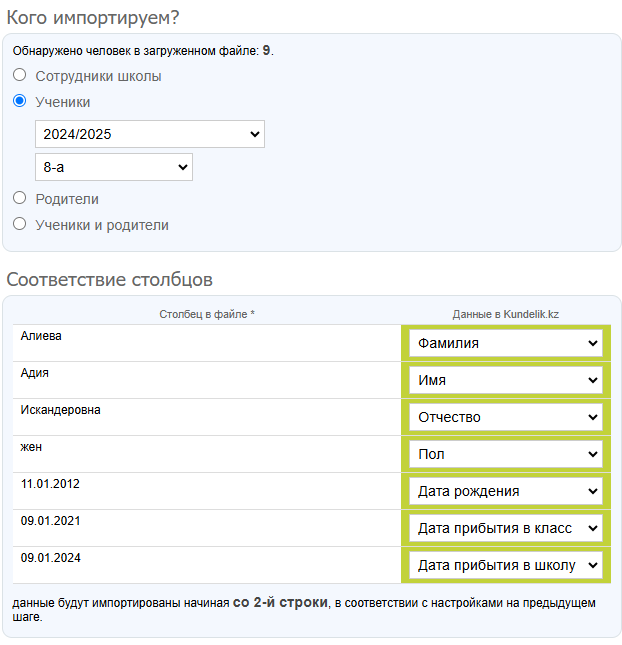
Task: Change the Пол column mapping dropdown
Action: [506, 454]
